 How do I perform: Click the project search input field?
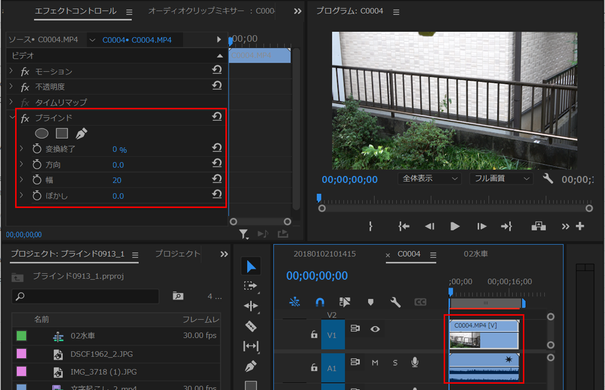(x=85, y=296)
